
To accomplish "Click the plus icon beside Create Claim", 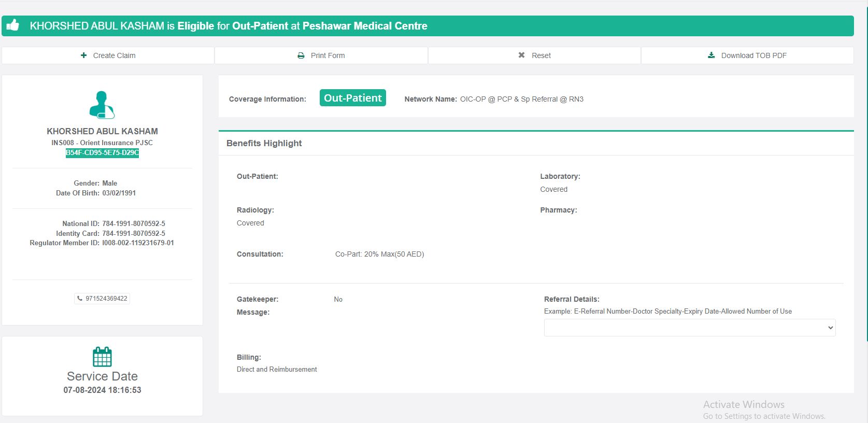I will 84,55.
